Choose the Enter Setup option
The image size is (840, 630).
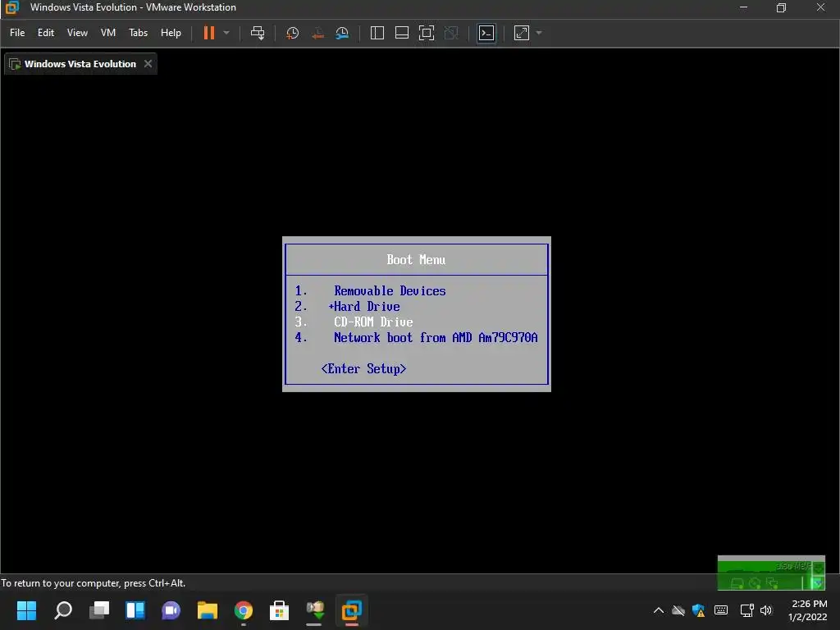[x=363, y=368]
